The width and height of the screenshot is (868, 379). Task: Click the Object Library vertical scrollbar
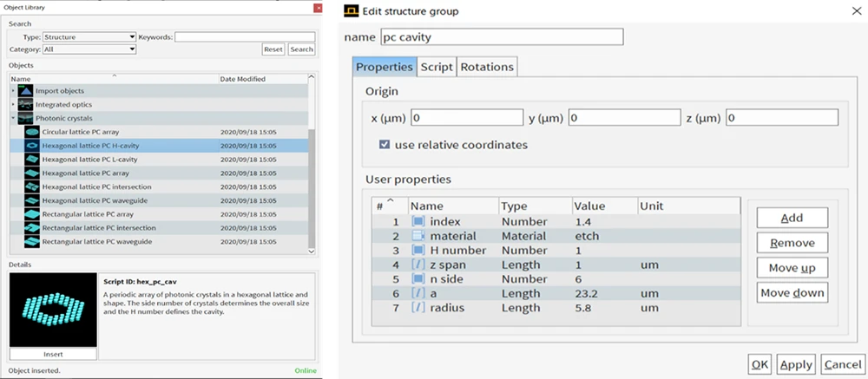coord(311,188)
